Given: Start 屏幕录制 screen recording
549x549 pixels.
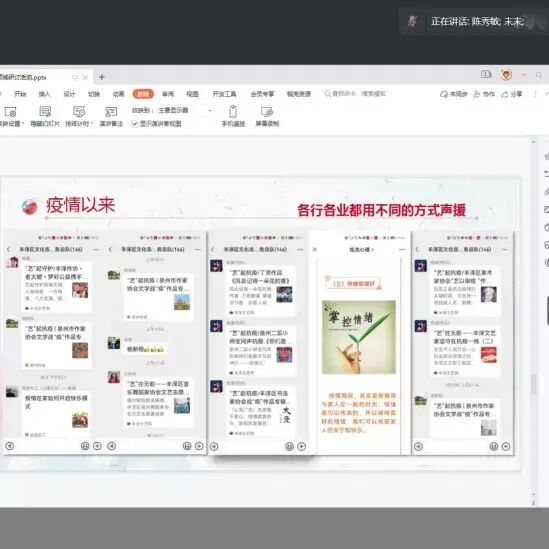Looking at the screenshot, I should tap(267, 112).
